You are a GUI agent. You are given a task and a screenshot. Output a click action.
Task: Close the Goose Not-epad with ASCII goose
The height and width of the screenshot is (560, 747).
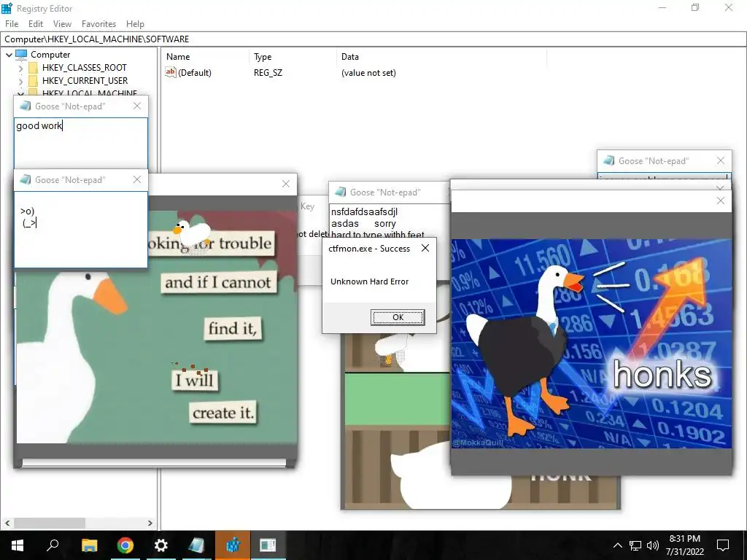tap(137, 179)
